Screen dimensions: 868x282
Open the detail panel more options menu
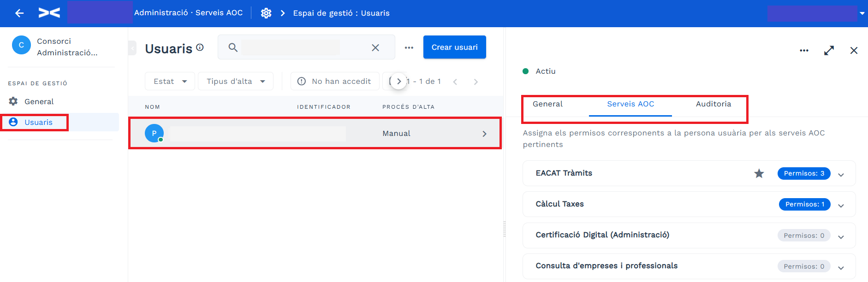click(804, 51)
